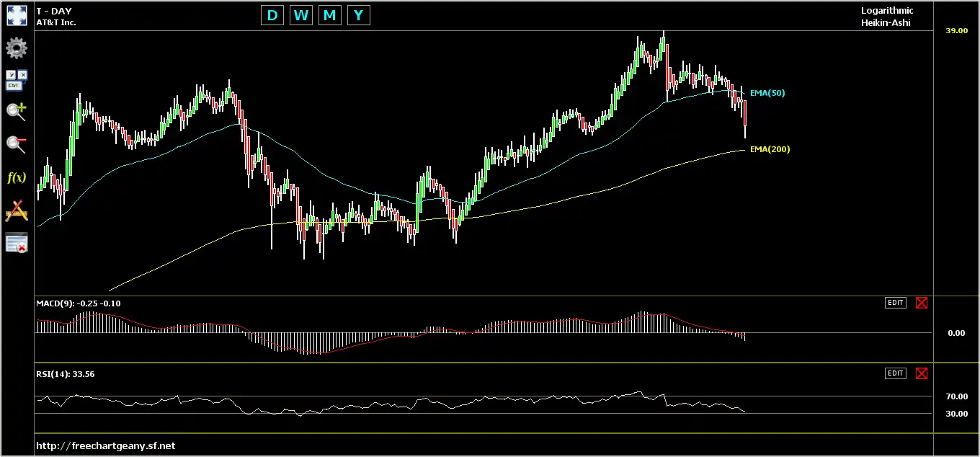Select the drawing tools pencil-ruler icon
This screenshot has height=457, width=980.
[x=17, y=210]
